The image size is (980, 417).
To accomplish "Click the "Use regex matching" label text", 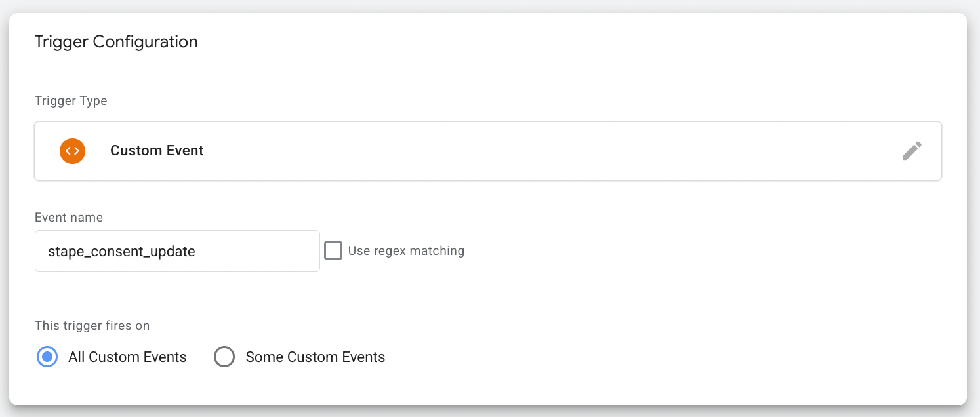I will (x=406, y=251).
